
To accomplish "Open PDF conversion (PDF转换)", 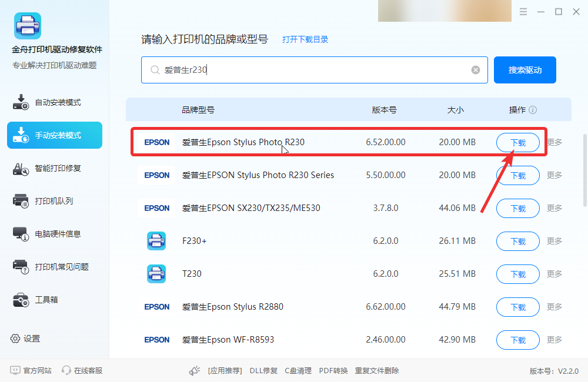I will (333, 370).
